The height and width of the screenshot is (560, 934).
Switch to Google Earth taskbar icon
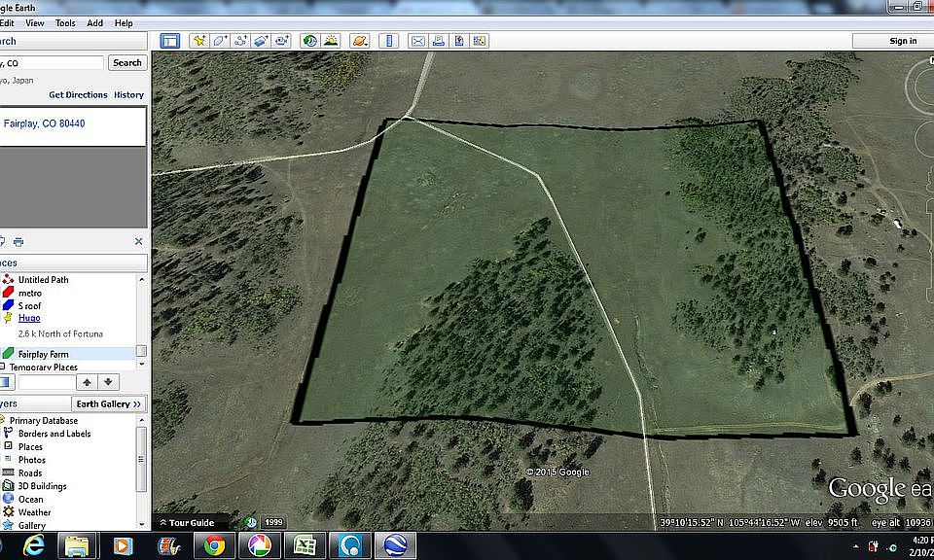pos(395,545)
